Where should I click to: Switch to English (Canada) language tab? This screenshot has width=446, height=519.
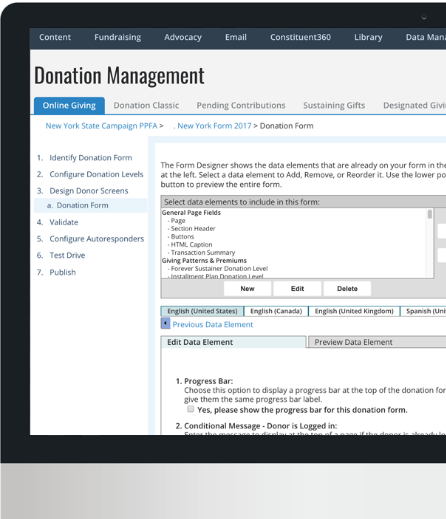(x=276, y=311)
